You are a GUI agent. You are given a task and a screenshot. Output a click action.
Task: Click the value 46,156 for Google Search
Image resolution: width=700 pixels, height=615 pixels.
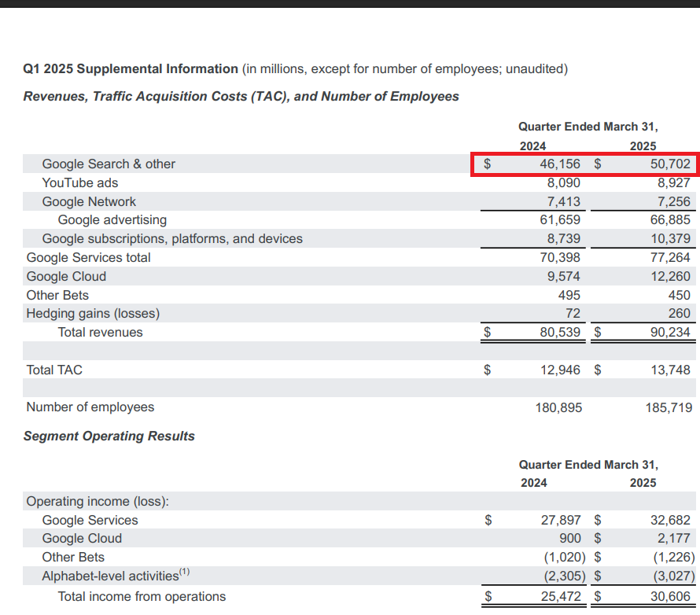(x=560, y=164)
